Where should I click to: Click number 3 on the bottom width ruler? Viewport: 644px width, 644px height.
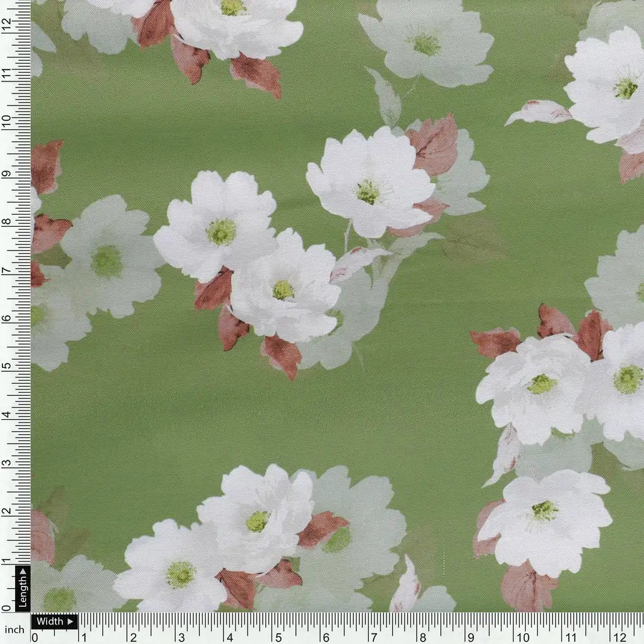click(181, 637)
